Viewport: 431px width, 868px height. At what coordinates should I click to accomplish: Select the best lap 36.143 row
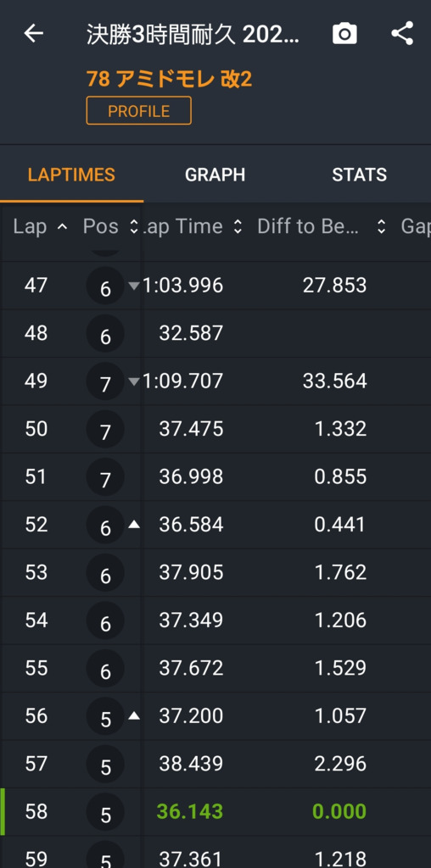[x=215, y=811]
